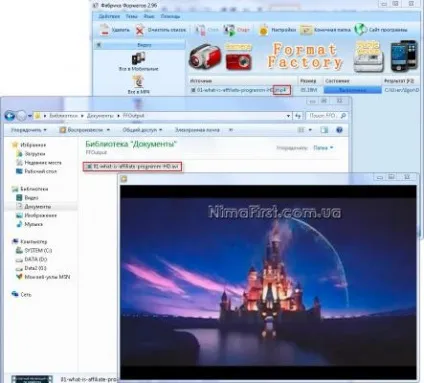Open the Помощь menu in Format Factory
The height and width of the screenshot is (383, 424).
170,16
